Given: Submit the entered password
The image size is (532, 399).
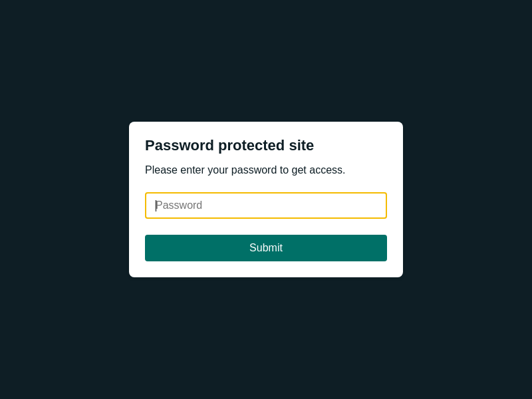Looking at the screenshot, I should (266, 248).
